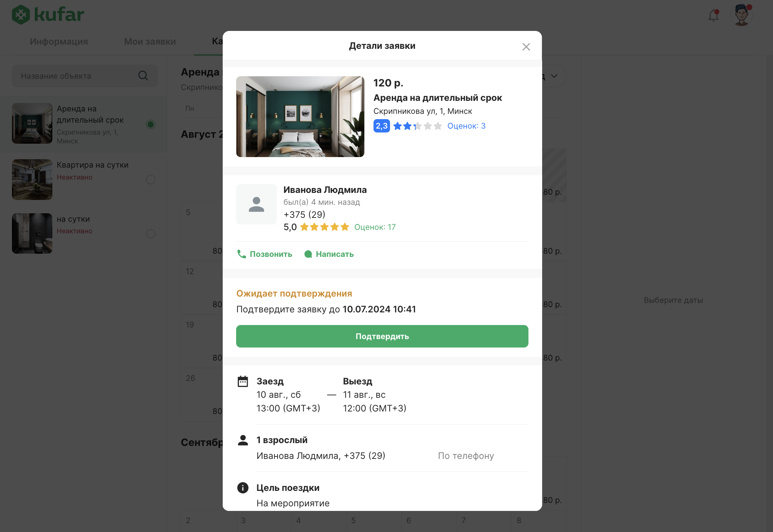The height and width of the screenshot is (532, 773).
Task: Click the Написать link
Action: 335,254
